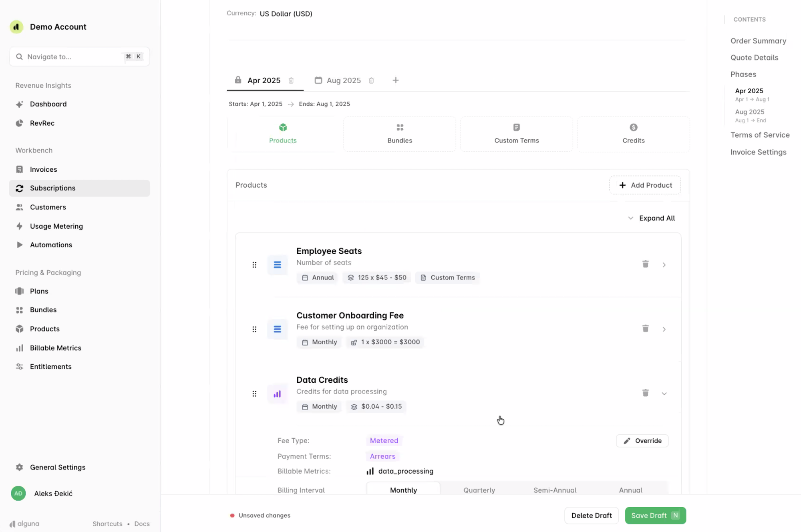
Task: Click drag handle for Data Credits
Action: [254, 394]
